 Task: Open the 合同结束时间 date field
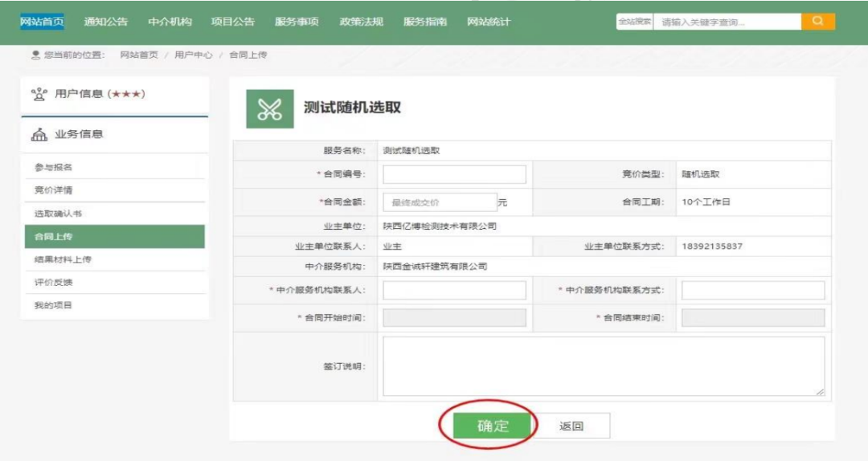[x=753, y=318]
